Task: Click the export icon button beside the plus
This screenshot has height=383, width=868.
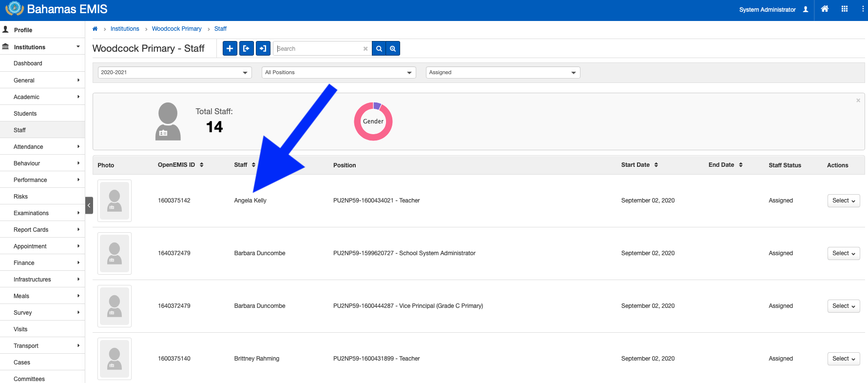Action: point(247,48)
